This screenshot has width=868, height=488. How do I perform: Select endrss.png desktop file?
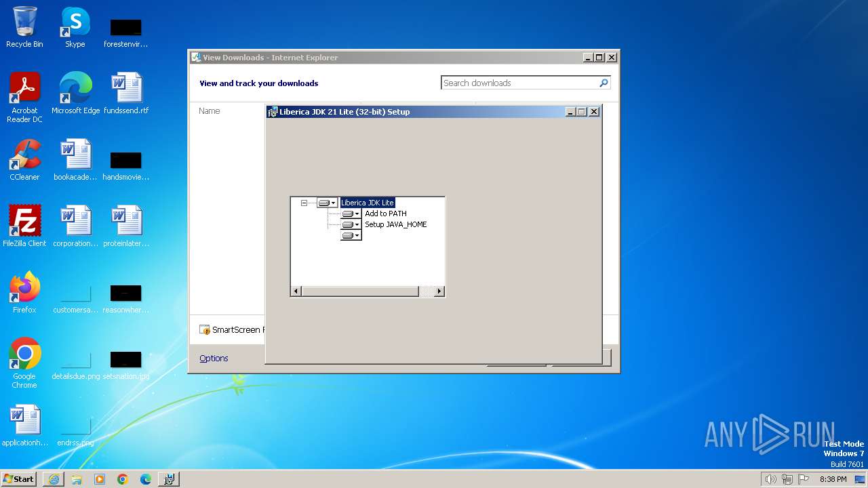[x=75, y=431]
